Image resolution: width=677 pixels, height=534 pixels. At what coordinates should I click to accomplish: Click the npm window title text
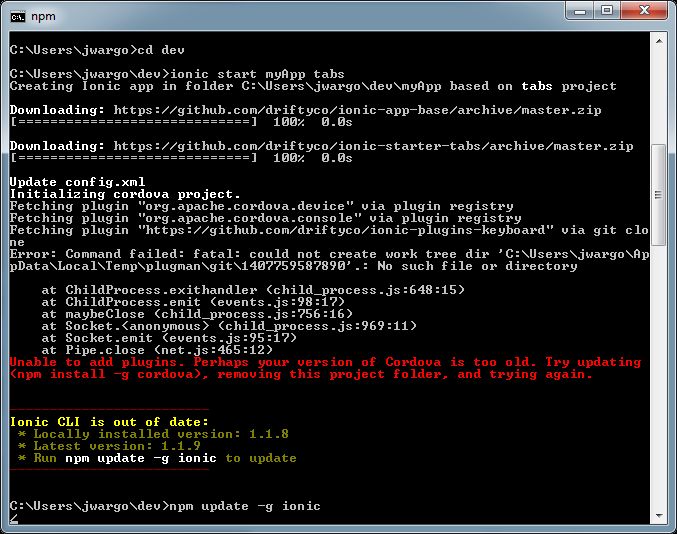click(x=43, y=17)
